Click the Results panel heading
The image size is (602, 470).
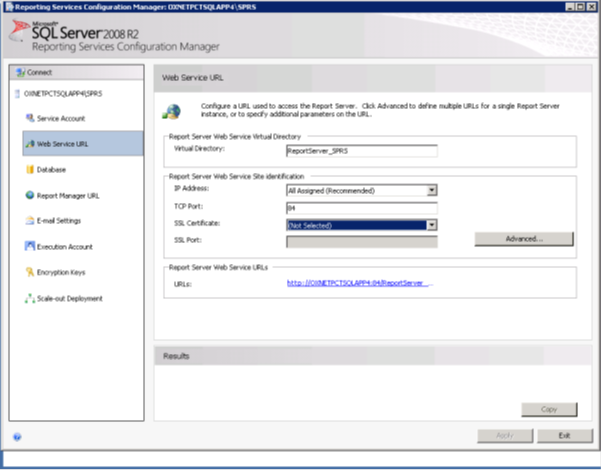[176, 356]
